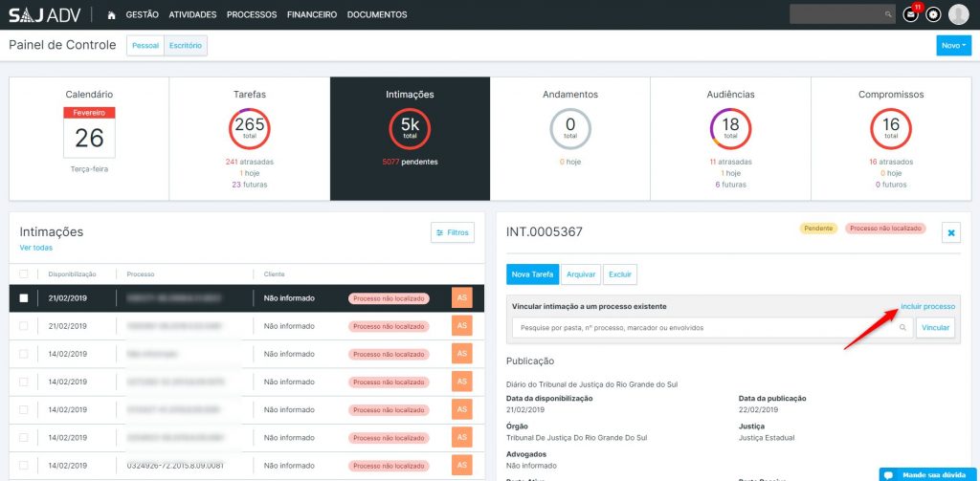980x481 pixels.
Task: Open the messages envelope icon with badge
Action: (911, 14)
